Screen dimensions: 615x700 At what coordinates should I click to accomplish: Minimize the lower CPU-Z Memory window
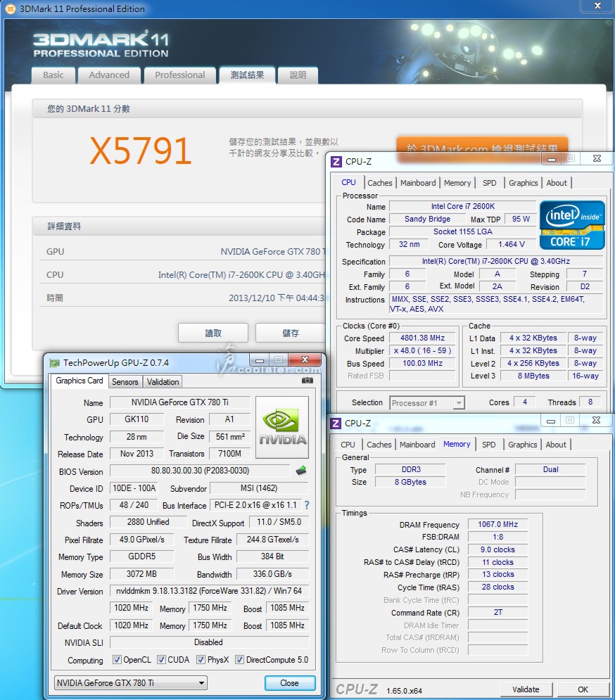click(551, 421)
